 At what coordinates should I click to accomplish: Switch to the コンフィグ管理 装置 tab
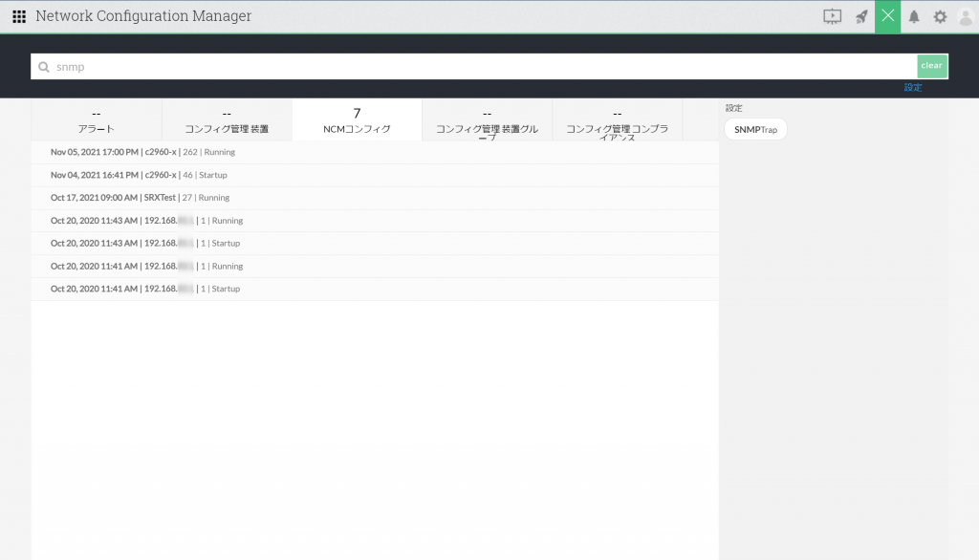pos(227,120)
